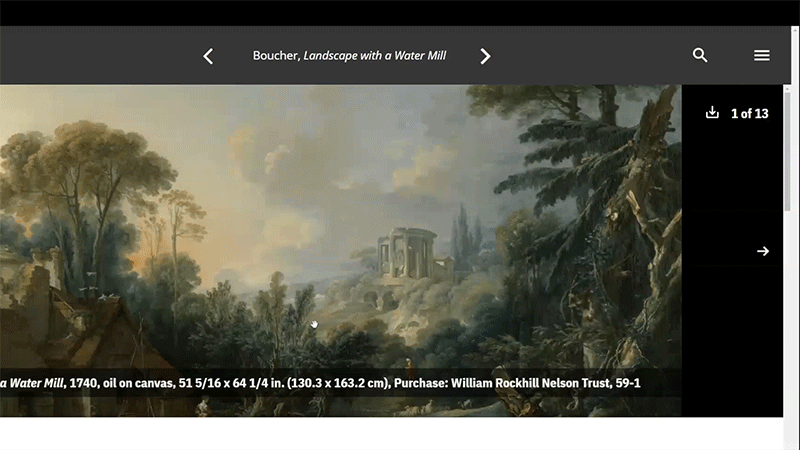The height and width of the screenshot is (450, 800).
Task: Go to the next catalogue entry chevron
Action: click(485, 56)
